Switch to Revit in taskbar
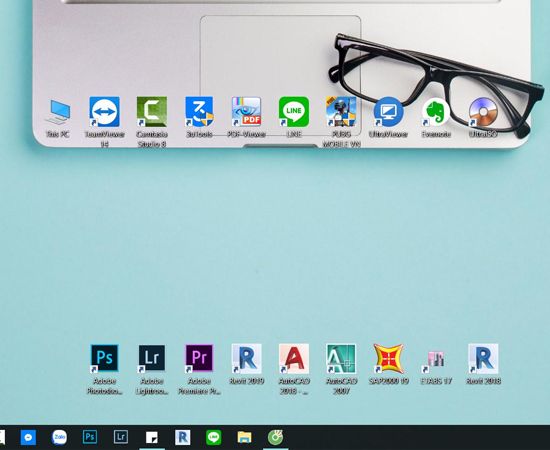Image resolution: width=550 pixels, height=450 pixels. click(x=183, y=437)
